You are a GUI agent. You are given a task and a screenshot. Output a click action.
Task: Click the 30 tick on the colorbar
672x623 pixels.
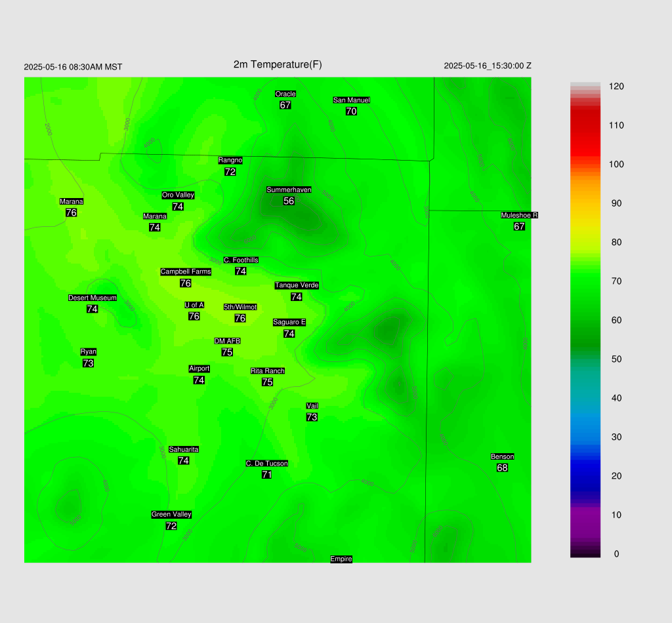tap(616, 437)
